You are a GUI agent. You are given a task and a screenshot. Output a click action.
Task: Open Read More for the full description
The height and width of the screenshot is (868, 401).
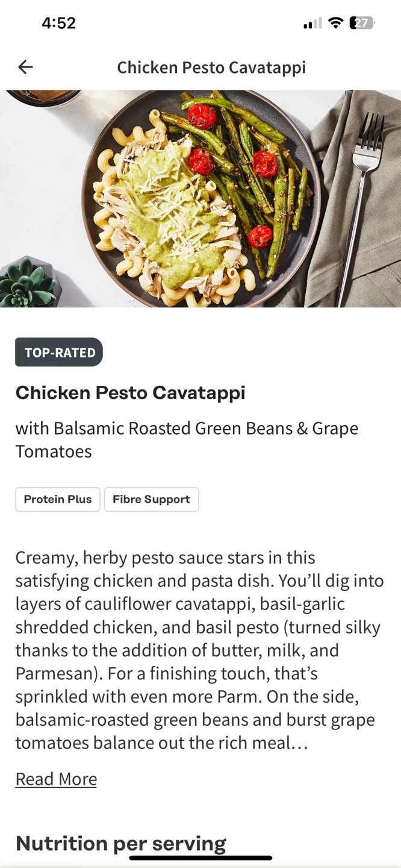[x=56, y=779]
